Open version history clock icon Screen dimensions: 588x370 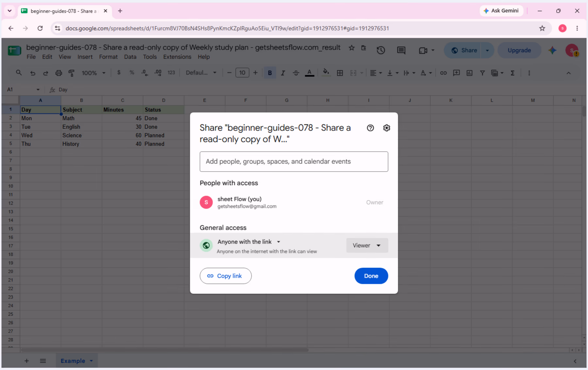point(381,50)
